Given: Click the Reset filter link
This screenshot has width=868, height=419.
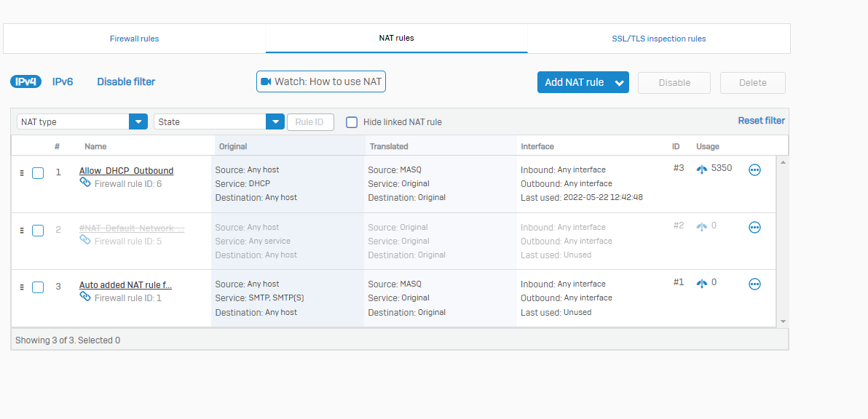Looking at the screenshot, I should pos(761,121).
